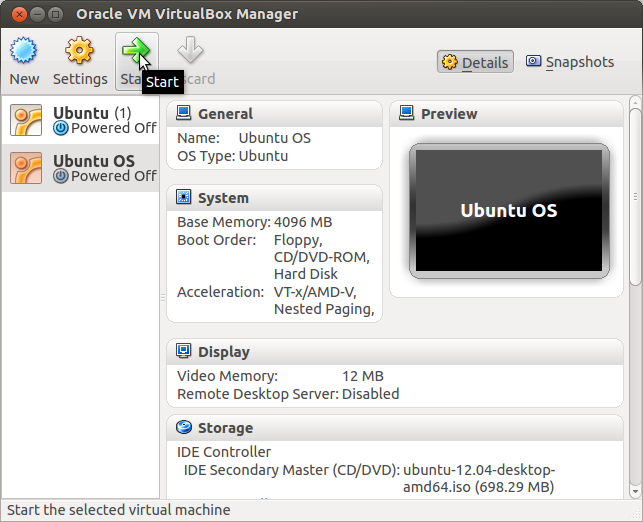Image resolution: width=643 pixels, height=522 pixels.
Task: Open Settings with the gear icon
Action: pos(79,50)
